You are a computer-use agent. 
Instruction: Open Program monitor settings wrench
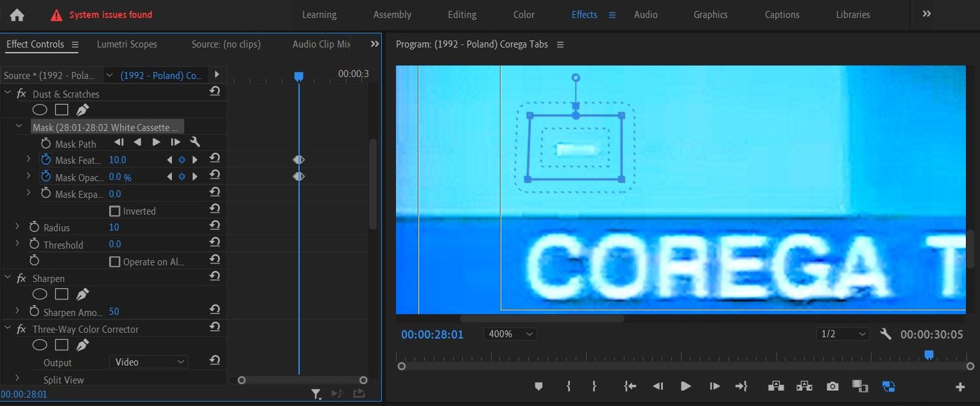pyautogui.click(x=886, y=334)
